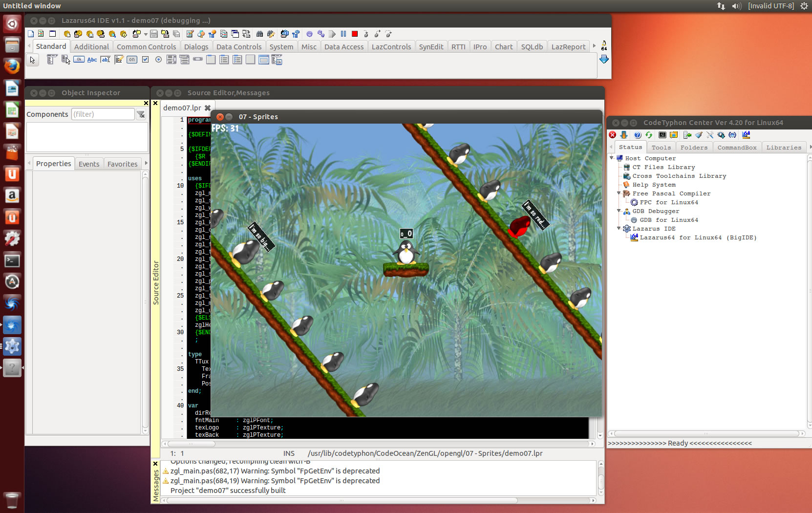Click the Run (play arrow) toolbar icon
The image size is (812, 513).
(x=332, y=34)
